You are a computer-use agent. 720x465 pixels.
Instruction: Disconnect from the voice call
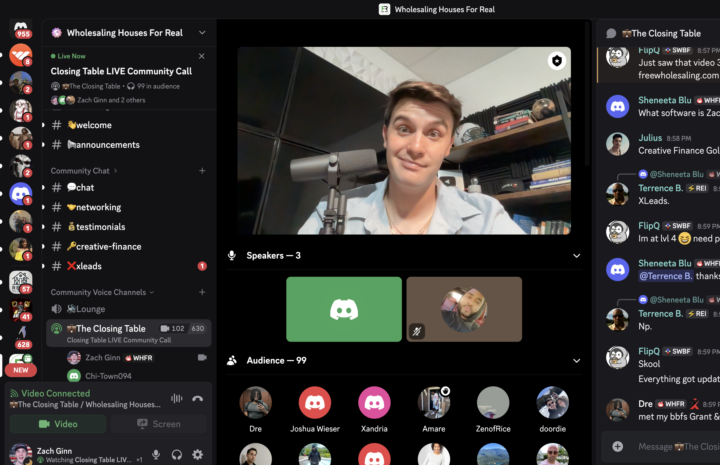[x=198, y=398]
